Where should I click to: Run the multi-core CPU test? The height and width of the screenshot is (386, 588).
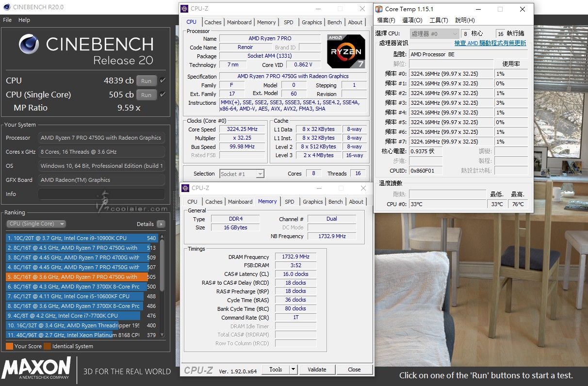147,81
